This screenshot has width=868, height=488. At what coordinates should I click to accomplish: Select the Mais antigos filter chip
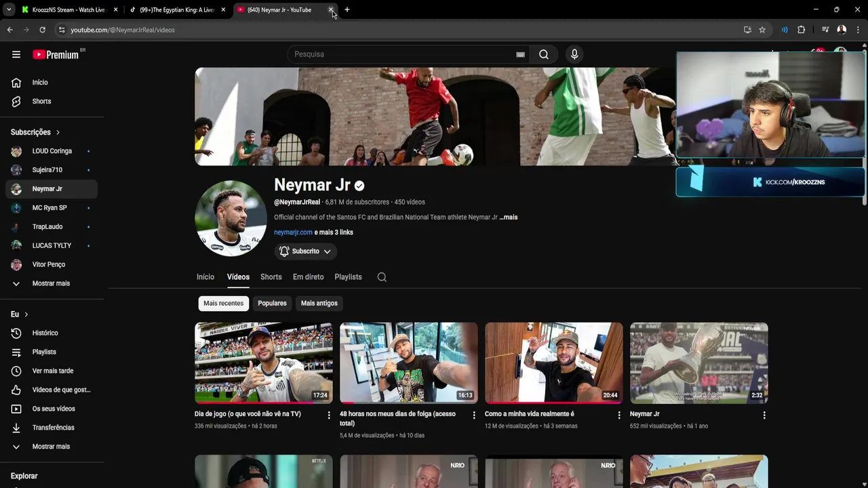point(319,304)
